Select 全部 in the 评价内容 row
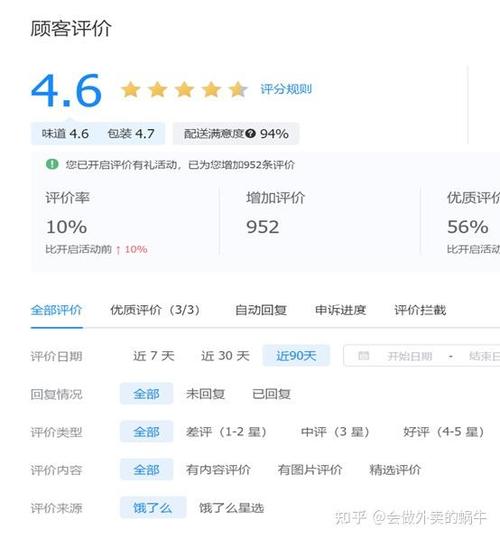 (146, 470)
